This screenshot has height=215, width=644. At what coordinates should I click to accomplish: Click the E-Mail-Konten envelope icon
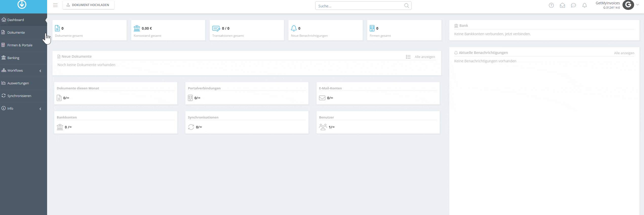tap(322, 98)
